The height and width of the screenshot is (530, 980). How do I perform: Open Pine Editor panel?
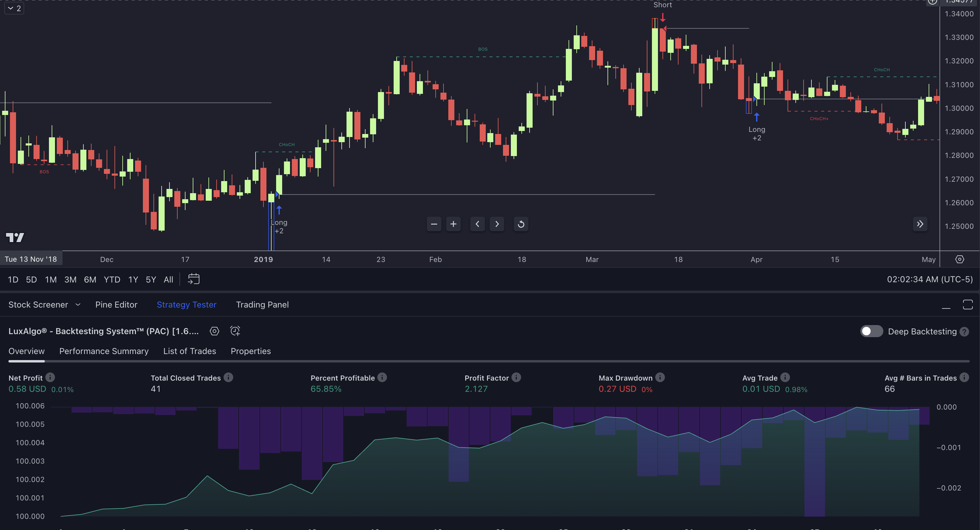pyautogui.click(x=116, y=304)
